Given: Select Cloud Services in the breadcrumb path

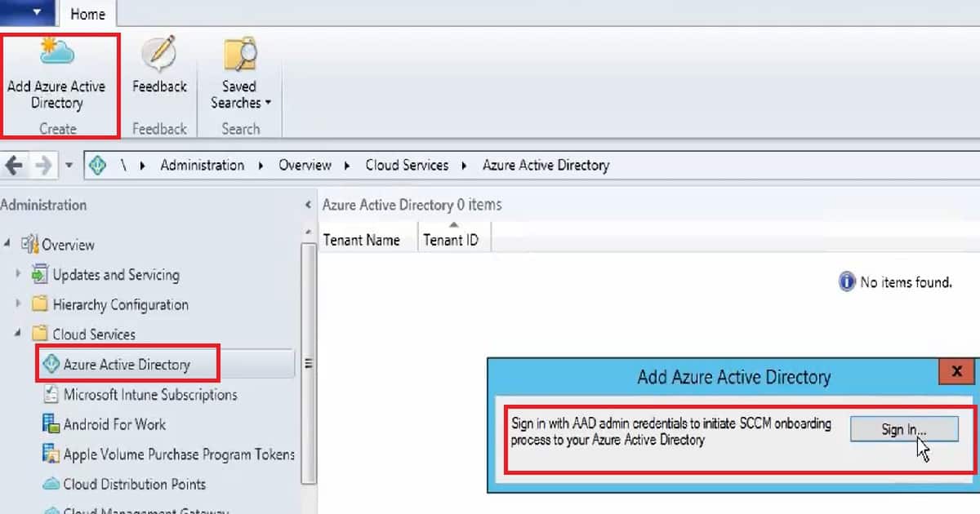Looking at the screenshot, I should pyautogui.click(x=407, y=165).
